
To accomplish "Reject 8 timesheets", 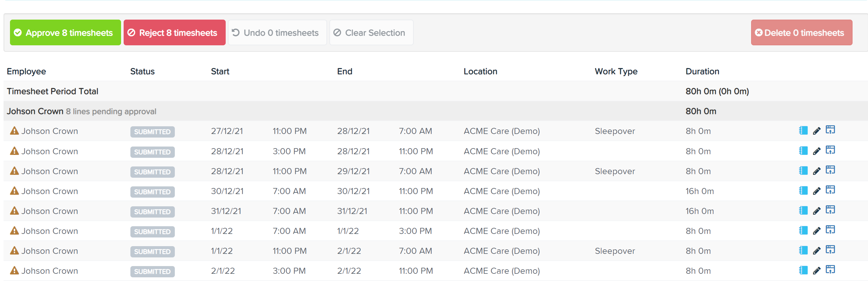I will (x=175, y=33).
